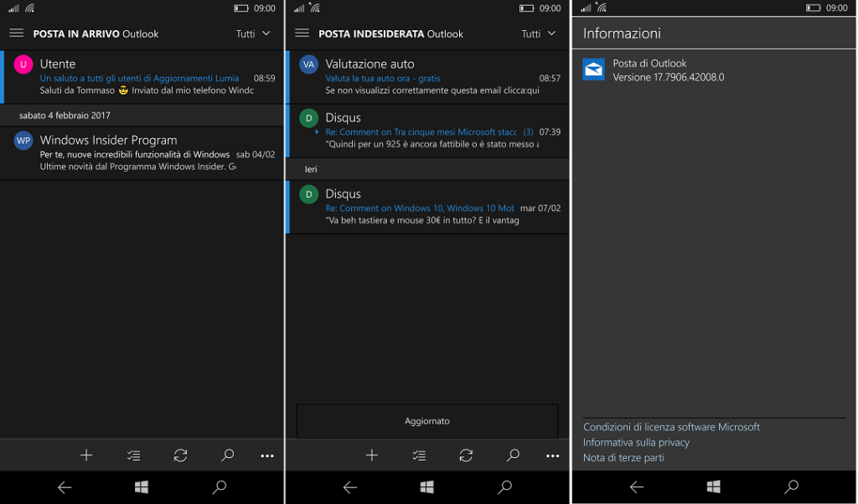Open hamburger menu in Posta indesiderata screen
The width and height of the screenshot is (858, 504).
click(302, 33)
